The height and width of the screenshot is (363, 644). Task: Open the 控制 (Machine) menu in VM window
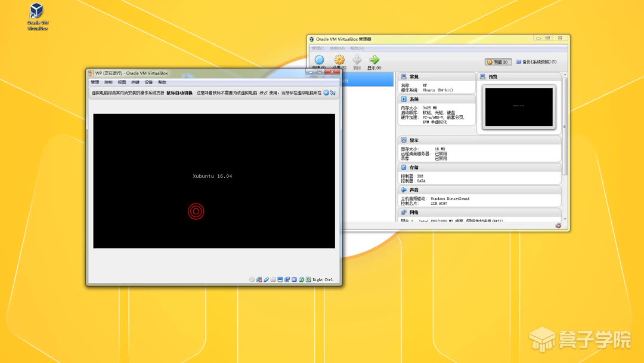pos(107,82)
